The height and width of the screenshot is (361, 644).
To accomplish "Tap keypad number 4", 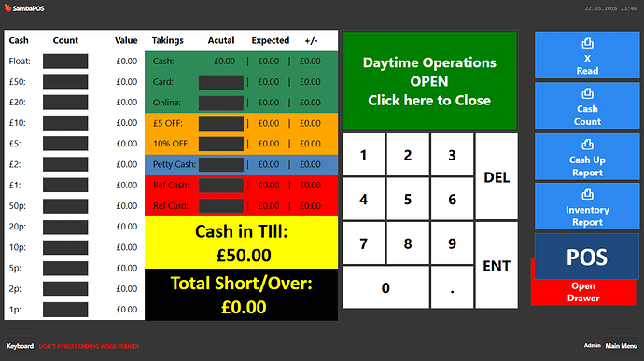I will [x=363, y=200].
